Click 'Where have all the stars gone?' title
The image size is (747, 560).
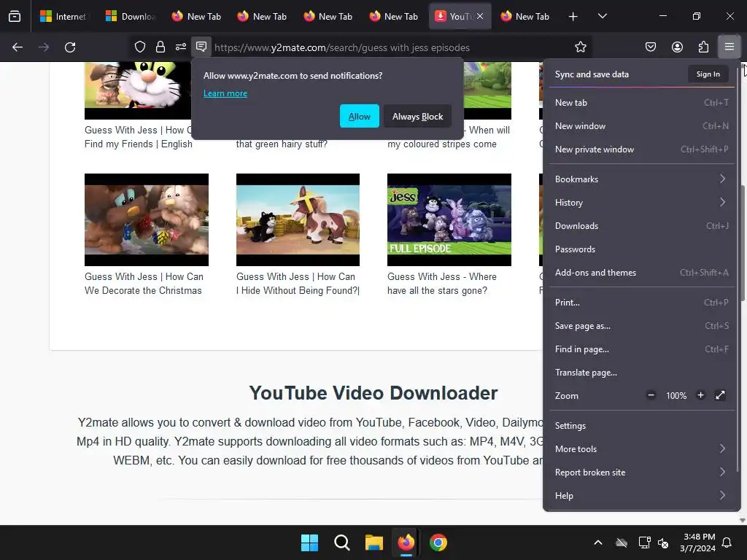[441, 284]
